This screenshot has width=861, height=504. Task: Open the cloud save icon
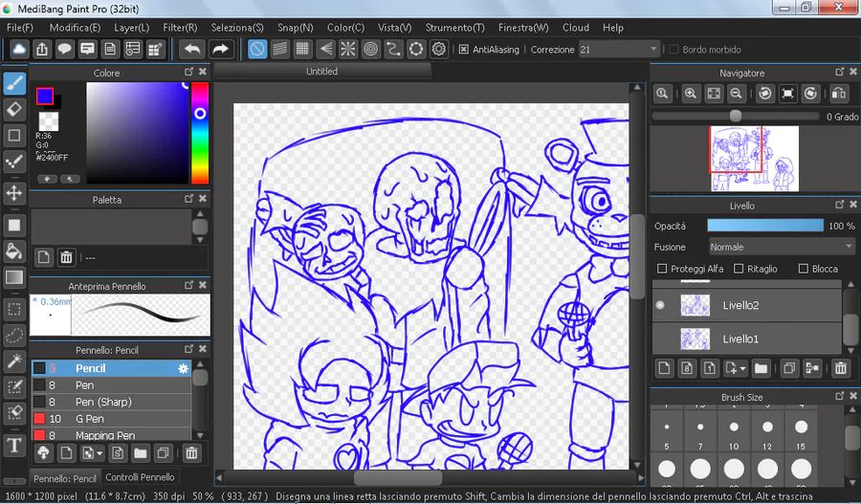[x=19, y=50]
